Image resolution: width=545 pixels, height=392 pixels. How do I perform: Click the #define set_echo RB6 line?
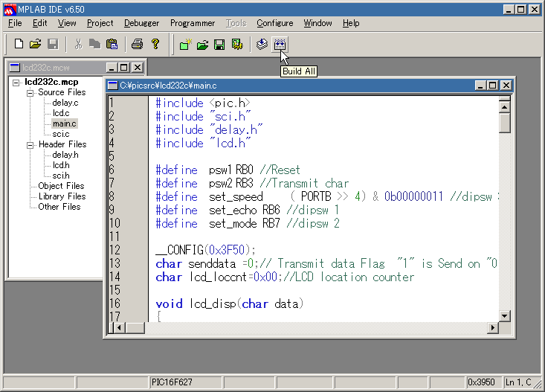point(247,210)
